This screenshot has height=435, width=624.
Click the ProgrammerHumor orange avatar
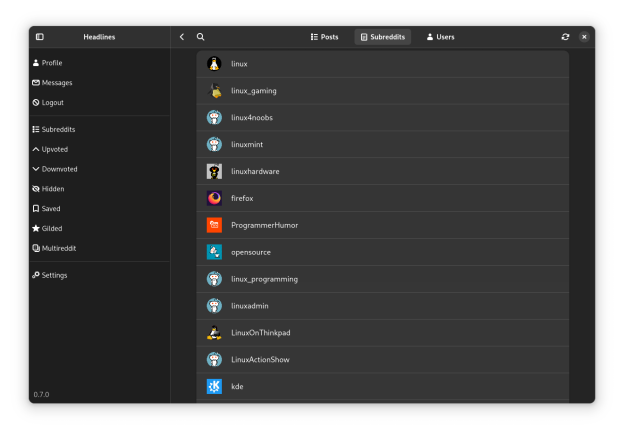tap(214, 225)
